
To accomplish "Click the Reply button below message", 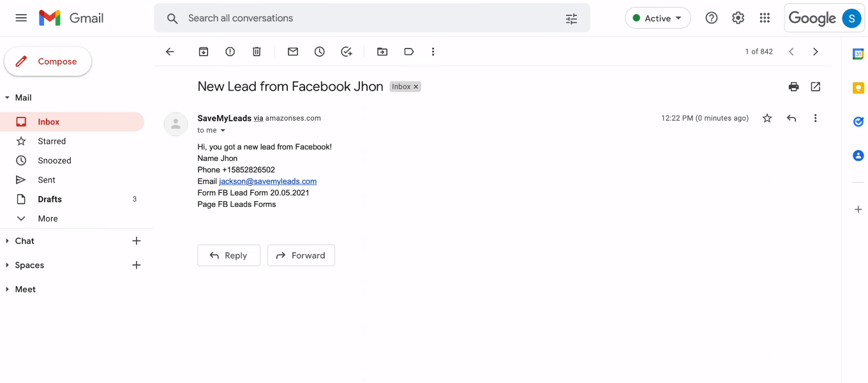I will (x=228, y=255).
